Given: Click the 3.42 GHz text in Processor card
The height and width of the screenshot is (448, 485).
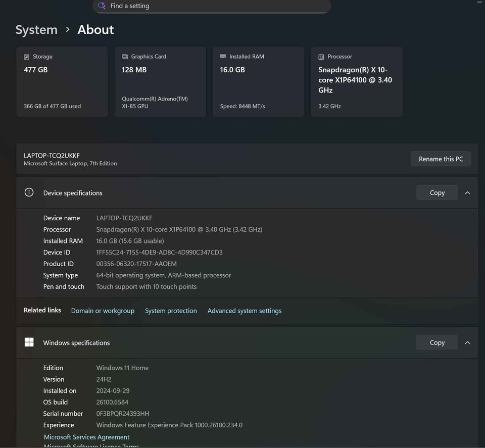Looking at the screenshot, I should [329, 106].
